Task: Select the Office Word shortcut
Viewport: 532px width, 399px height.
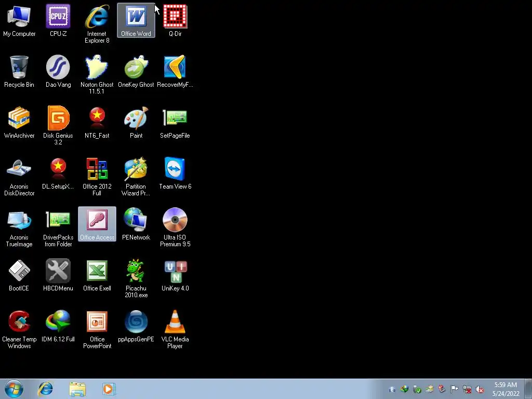Action: point(136,20)
